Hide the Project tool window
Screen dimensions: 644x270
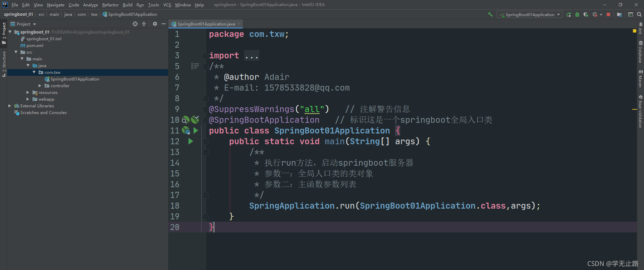(x=164, y=24)
